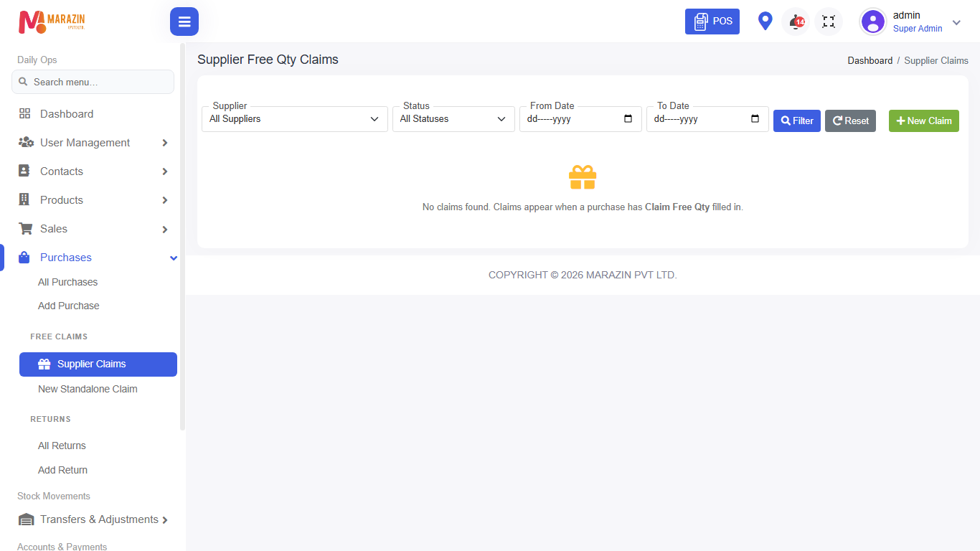Open Add Purchase submenu item
Image resolution: width=980 pixels, height=551 pixels.
[x=68, y=306]
